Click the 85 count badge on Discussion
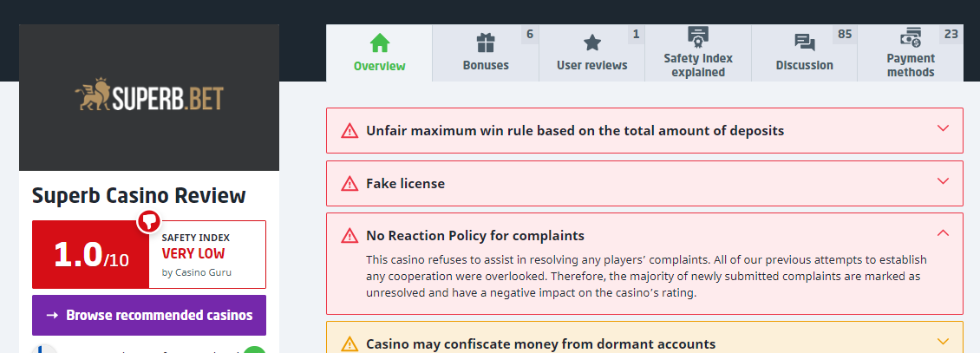 pos(844,35)
